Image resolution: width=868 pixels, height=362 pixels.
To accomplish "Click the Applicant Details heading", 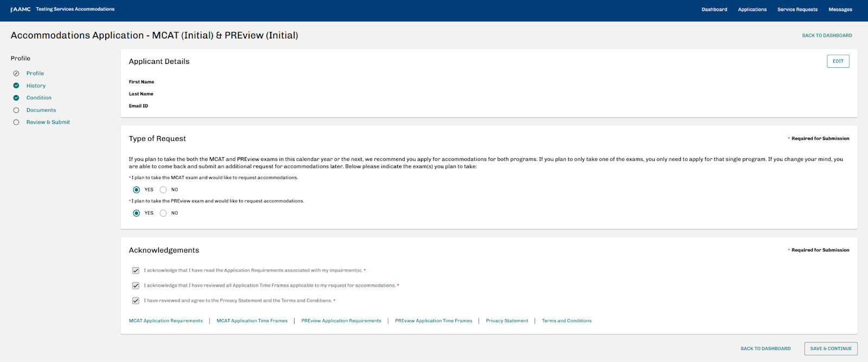I will [x=159, y=62].
